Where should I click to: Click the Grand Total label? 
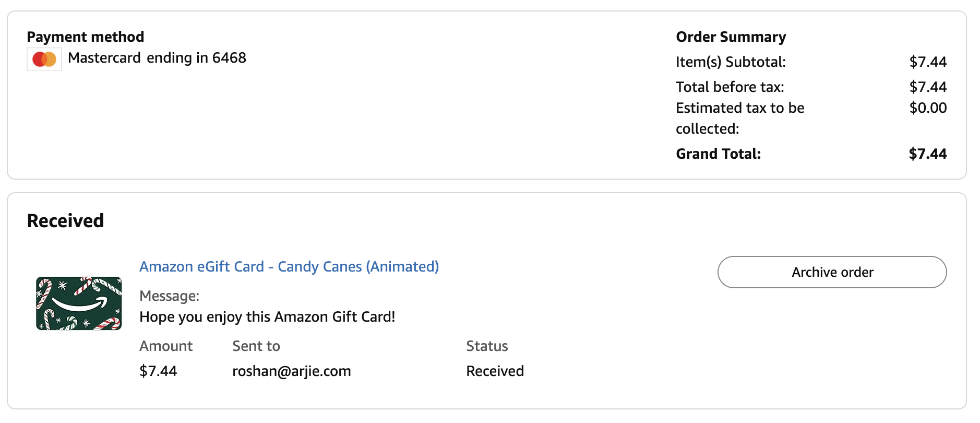[x=718, y=154]
